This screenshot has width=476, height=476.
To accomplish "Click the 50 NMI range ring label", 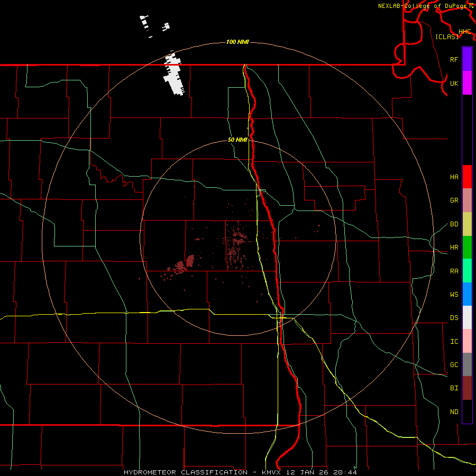I will [237, 140].
